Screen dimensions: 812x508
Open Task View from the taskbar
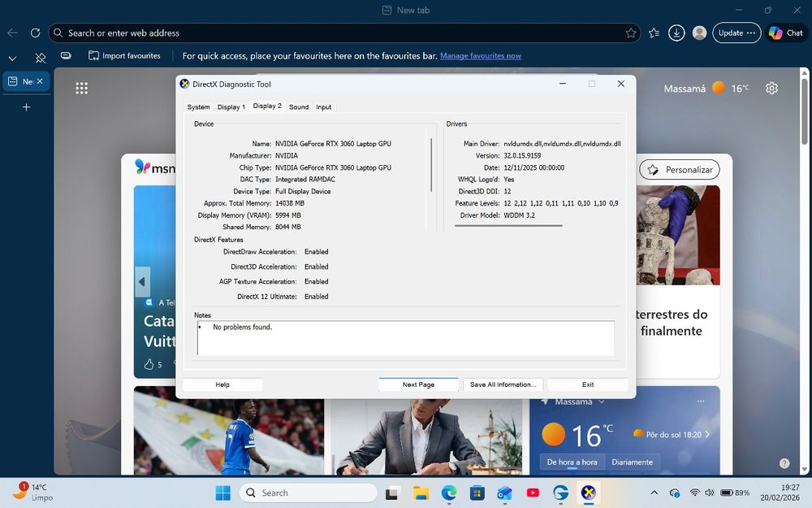[392, 493]
